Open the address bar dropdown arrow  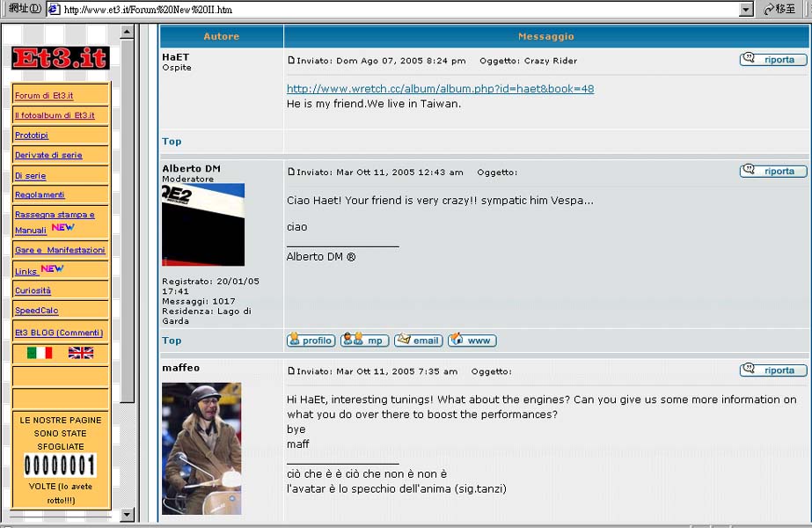point(746,10)
